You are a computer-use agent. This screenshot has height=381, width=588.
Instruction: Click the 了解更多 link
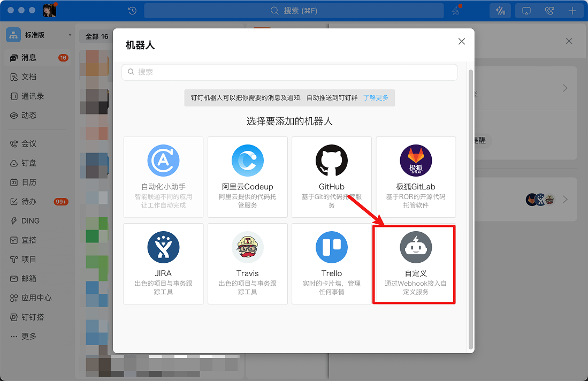[376, 97]
